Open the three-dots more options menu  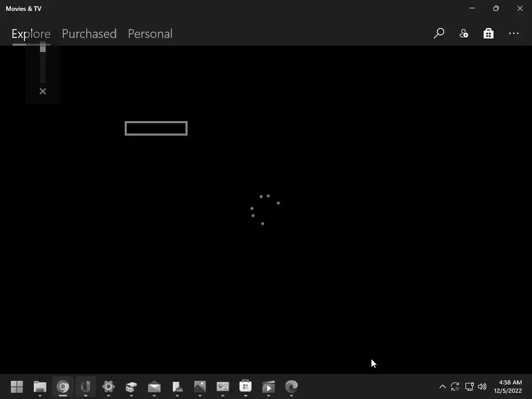(x=514, y=33)
